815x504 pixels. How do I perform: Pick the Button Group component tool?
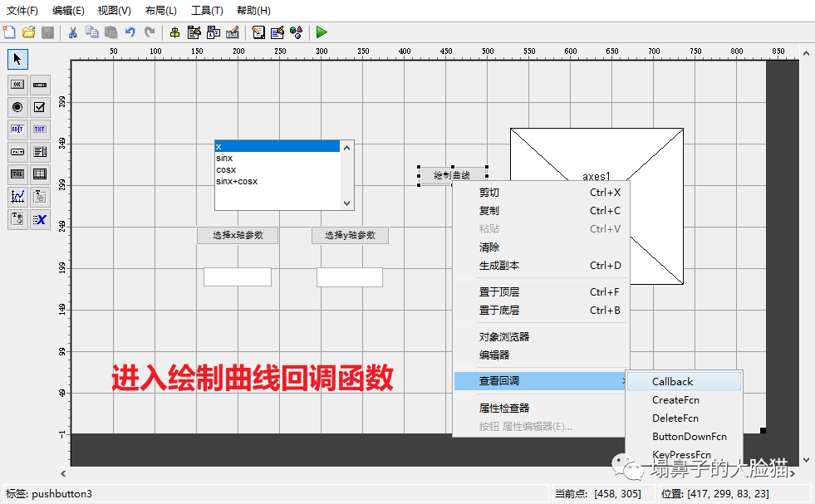(x=17, y=219)
